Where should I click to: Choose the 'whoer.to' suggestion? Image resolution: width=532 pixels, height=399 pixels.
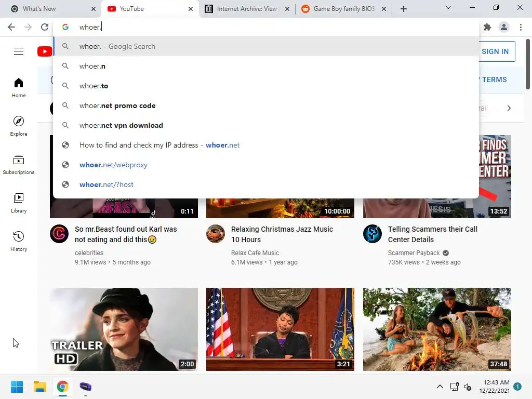click(266, 86)
